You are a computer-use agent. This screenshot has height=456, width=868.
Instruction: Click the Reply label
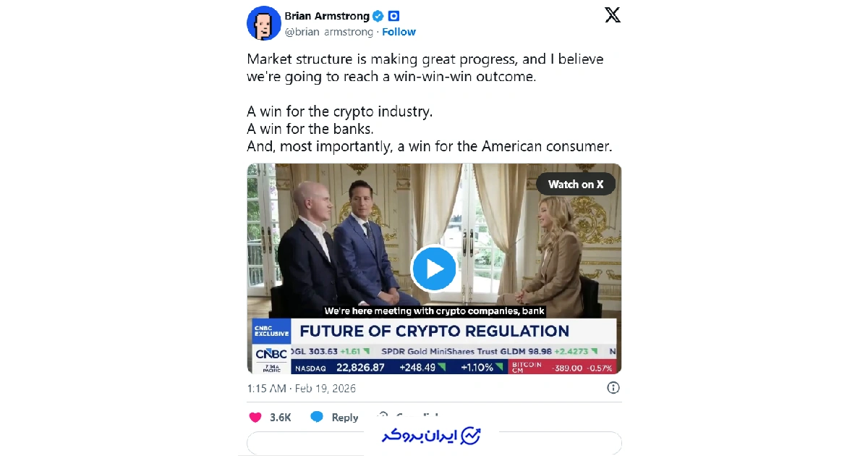pyautogui.click(x=345, y=418)
